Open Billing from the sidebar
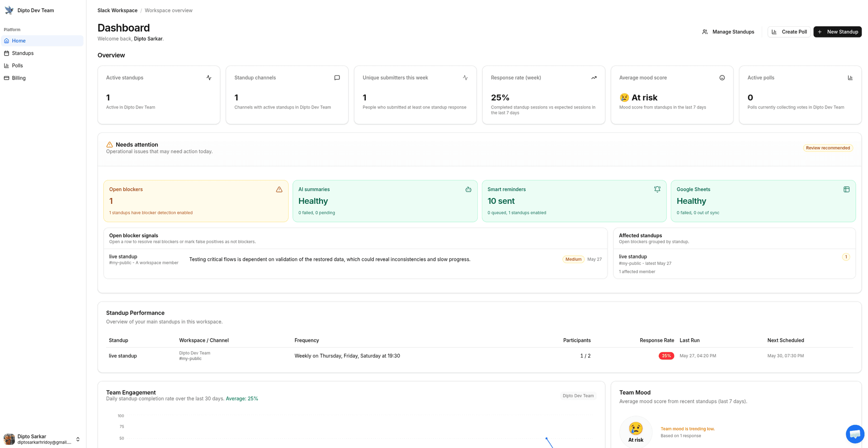Viewport: 868px width, 448px height. 42,78
